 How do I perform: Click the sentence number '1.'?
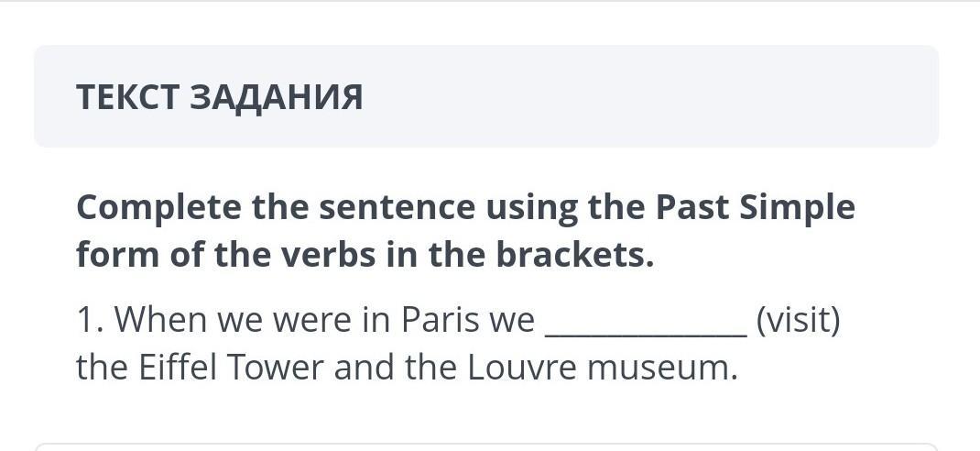click(x=90, y=320)
